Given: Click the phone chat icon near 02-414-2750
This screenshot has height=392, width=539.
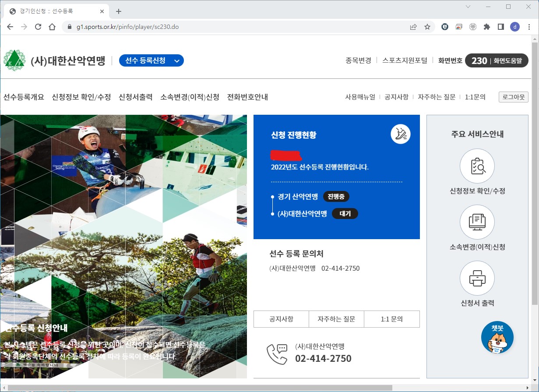Looking at the screenshot, I should [x=277, y=354].
